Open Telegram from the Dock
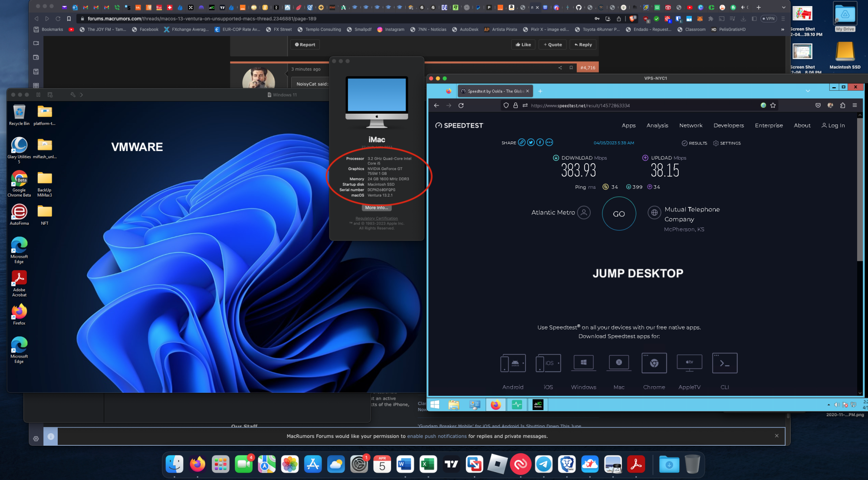The width and height of the screenshot is (868, 480). pyautogui.click(x=543, y=465)
